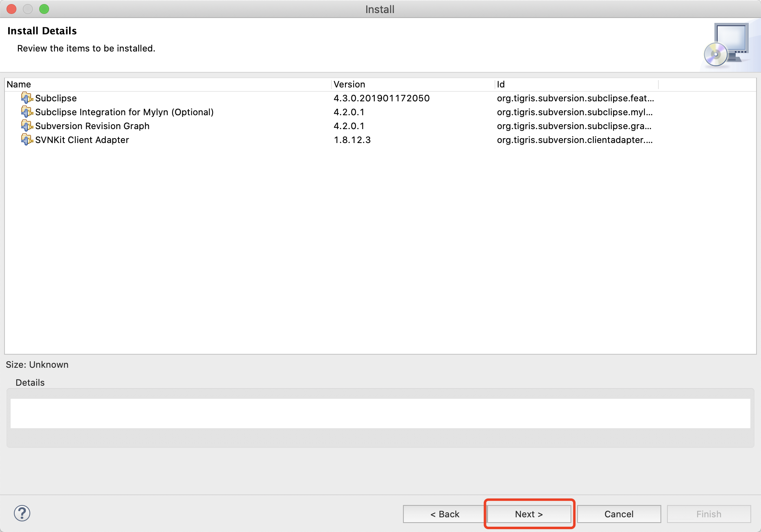
Task: Click the version 1.8.12.3 cell
Action: (x=352, y=140)
